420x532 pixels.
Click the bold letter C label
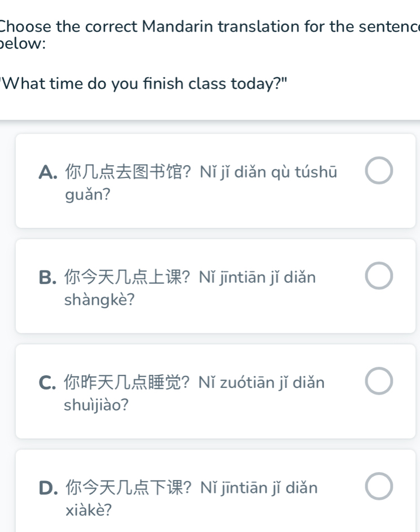click(49, 382)
